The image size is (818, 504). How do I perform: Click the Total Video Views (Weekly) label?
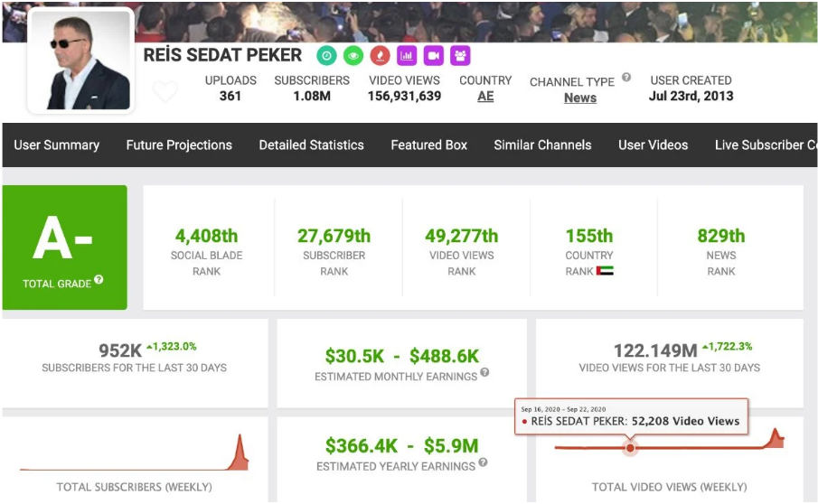(x=670, y=488)
